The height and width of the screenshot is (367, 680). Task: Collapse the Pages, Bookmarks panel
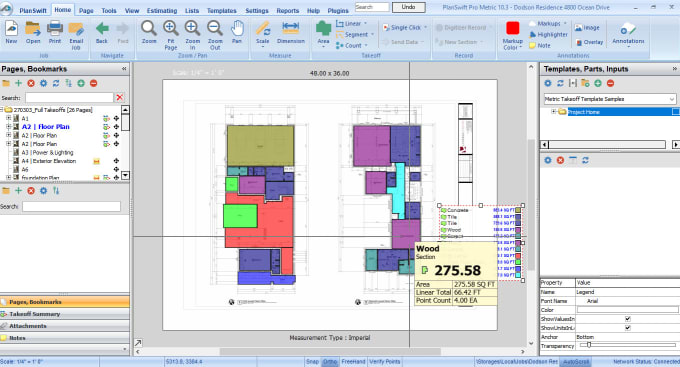(x=124, y=69)
